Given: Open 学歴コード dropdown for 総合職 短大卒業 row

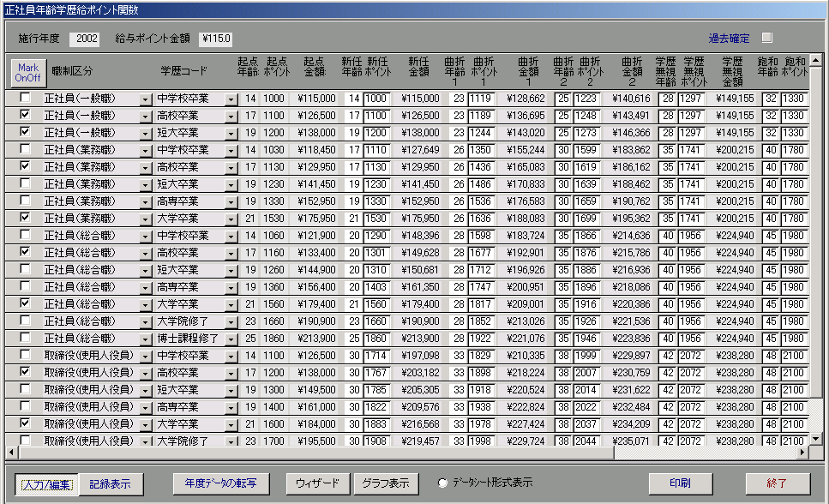Looking at the screenshot, I should pyautogui.click(x=231, y=270).
